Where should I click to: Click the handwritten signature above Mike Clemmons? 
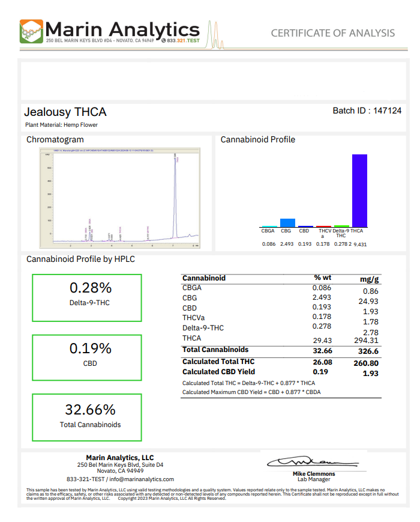coord(313,461)
